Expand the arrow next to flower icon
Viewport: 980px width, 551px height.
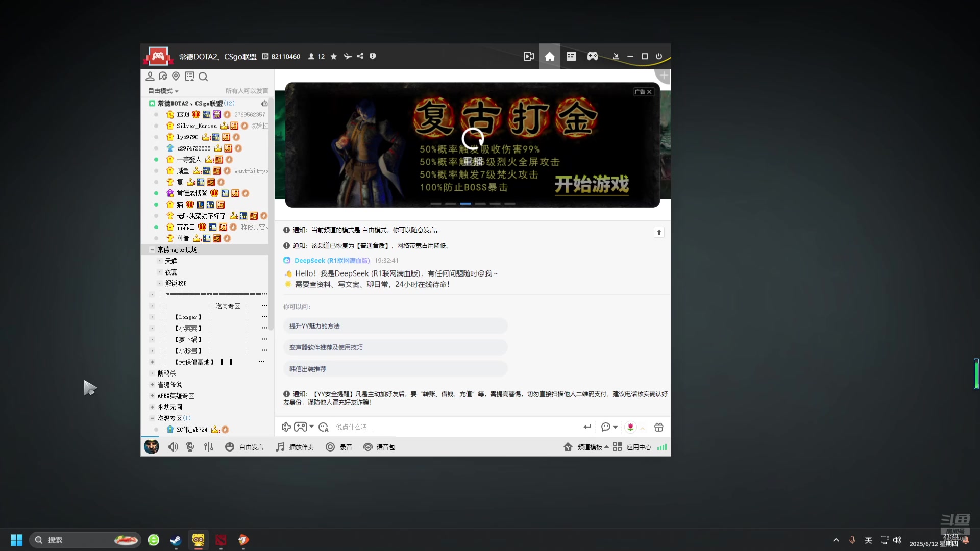(x=643, y=428)
